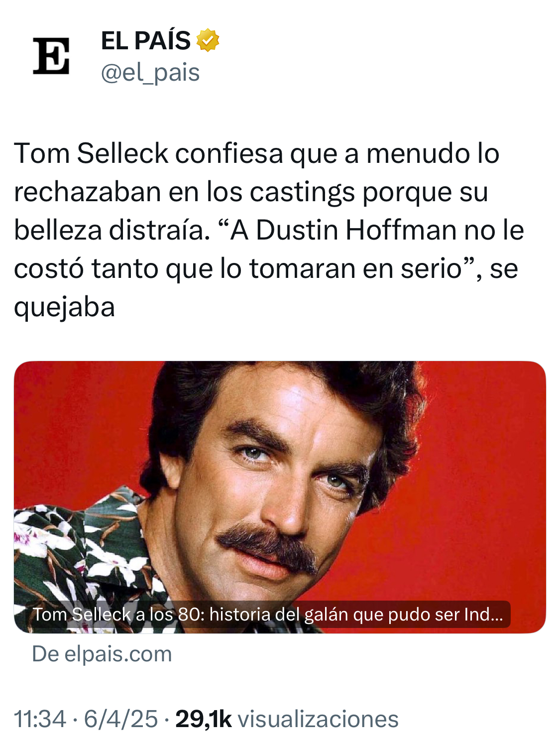
Task: Click the word "quejaba" ending the tweet
Action: 65,307
